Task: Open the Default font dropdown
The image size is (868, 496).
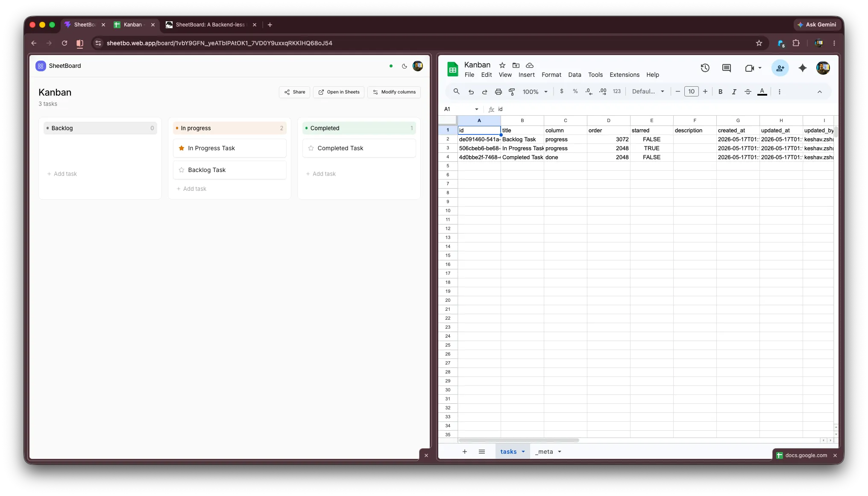Action: pos(648,91)
